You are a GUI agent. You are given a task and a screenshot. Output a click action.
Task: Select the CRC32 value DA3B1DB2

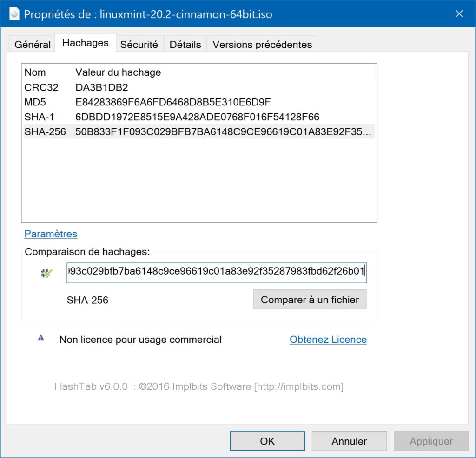pos(102,87)
